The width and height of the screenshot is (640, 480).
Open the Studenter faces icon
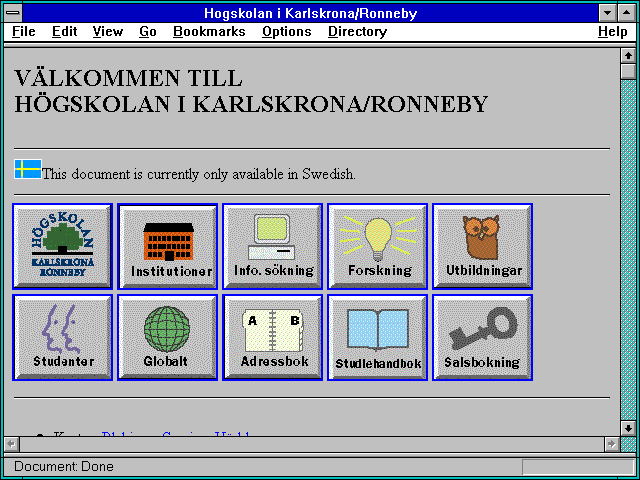point(62,338)
